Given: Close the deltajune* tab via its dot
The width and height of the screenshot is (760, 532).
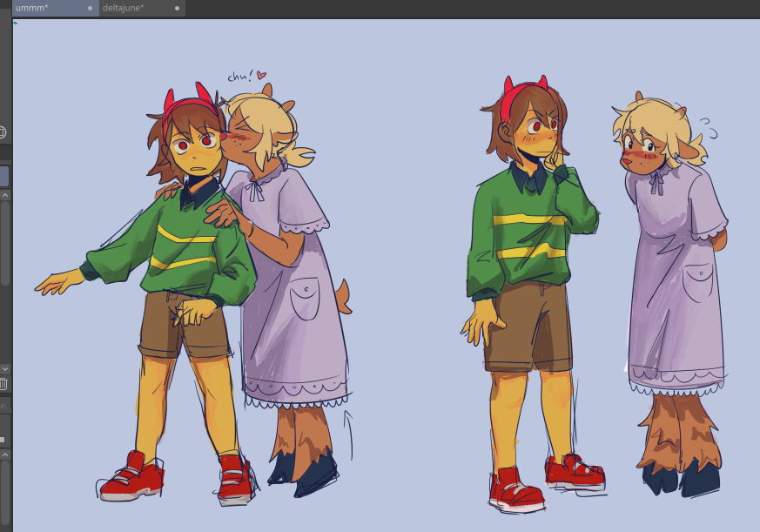Looking at the screenshot, I should coord(177,8).
